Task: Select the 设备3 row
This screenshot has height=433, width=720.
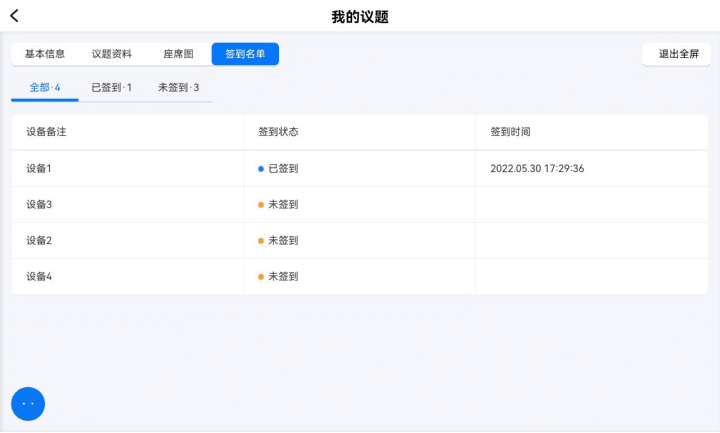Action: pyautogui.click(x=360, y=205)
